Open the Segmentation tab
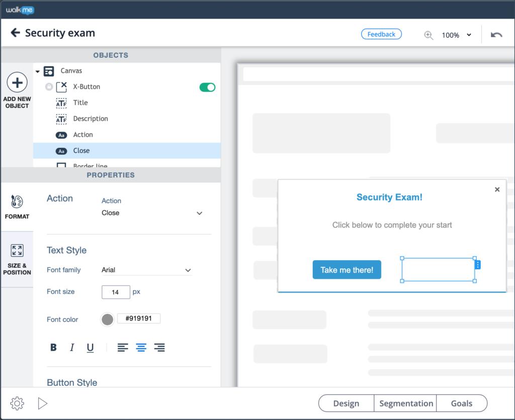515x420 pixels. [405, 403]
